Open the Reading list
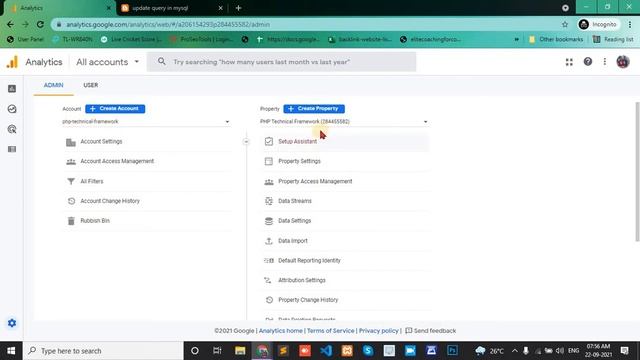The image size is (640, 360). point(613,39)
